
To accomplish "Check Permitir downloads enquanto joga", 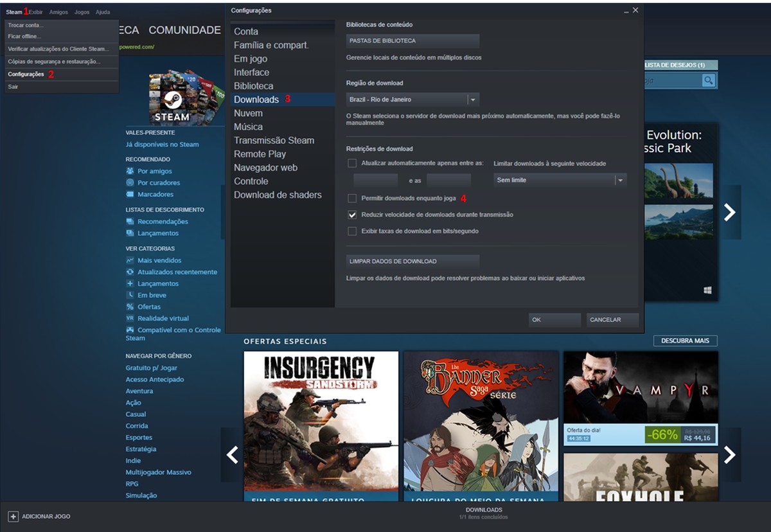I will (x=352, y=198).
